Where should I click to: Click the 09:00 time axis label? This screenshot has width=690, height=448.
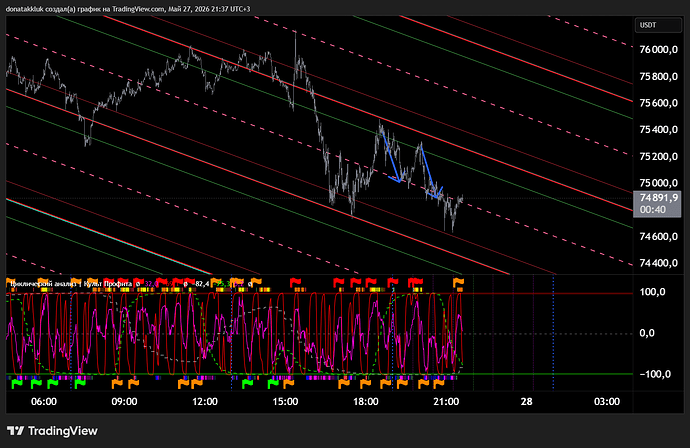coord(125,402)
